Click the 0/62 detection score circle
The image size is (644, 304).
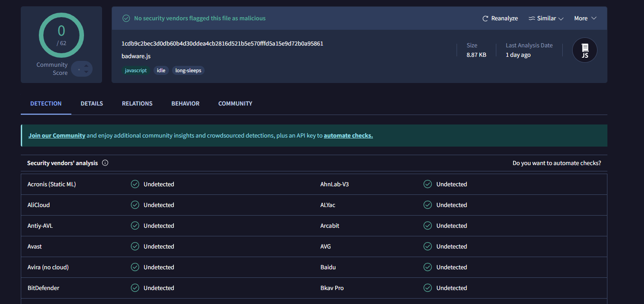[x=61, y=35]
